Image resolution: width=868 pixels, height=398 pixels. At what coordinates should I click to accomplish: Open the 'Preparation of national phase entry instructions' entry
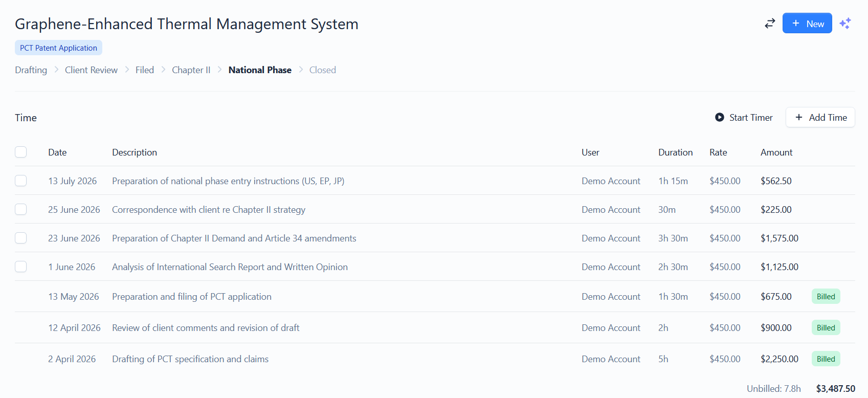(x=228, y=181)
